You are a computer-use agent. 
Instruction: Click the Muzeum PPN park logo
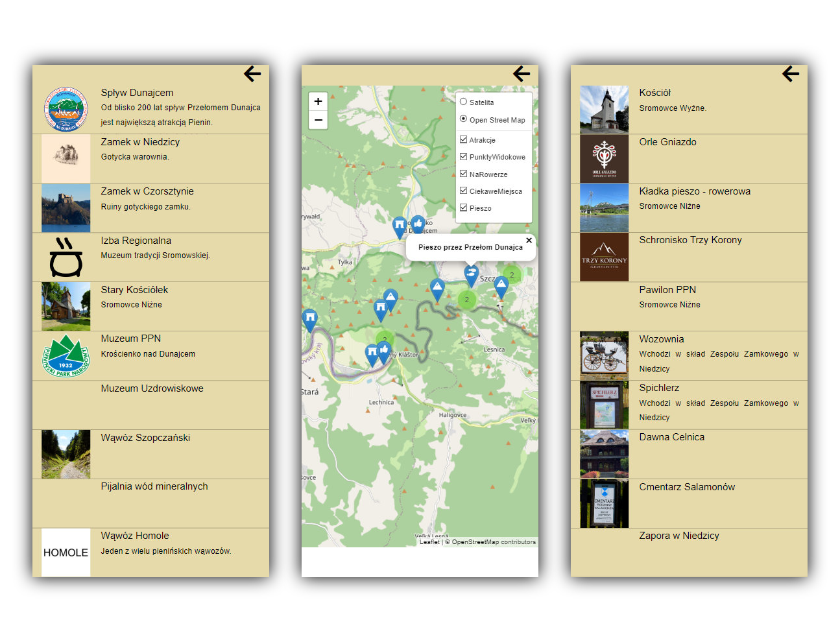(x=66, y=356)
